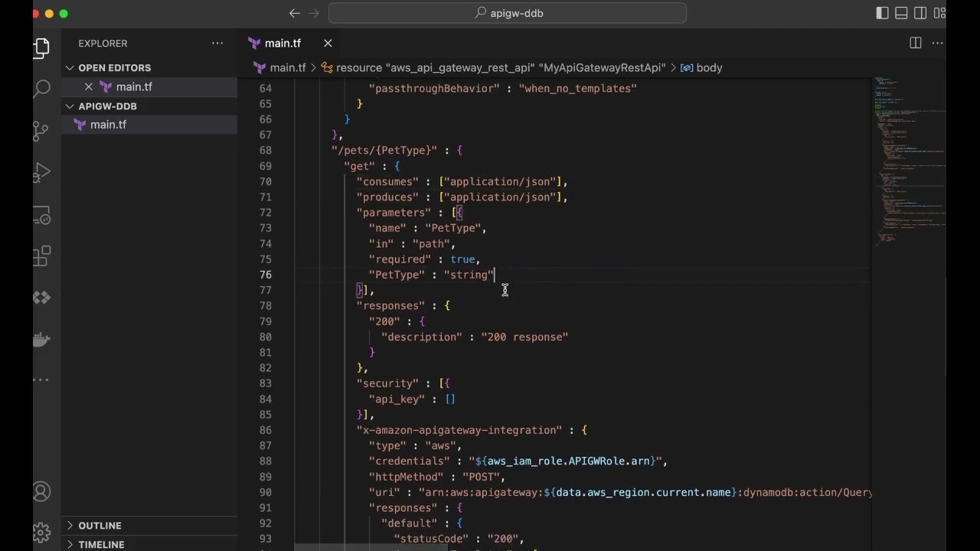Close main.tf in Open Editors list
The height and width of the screenshot is (551, 980).
click(x=89, y=86)
